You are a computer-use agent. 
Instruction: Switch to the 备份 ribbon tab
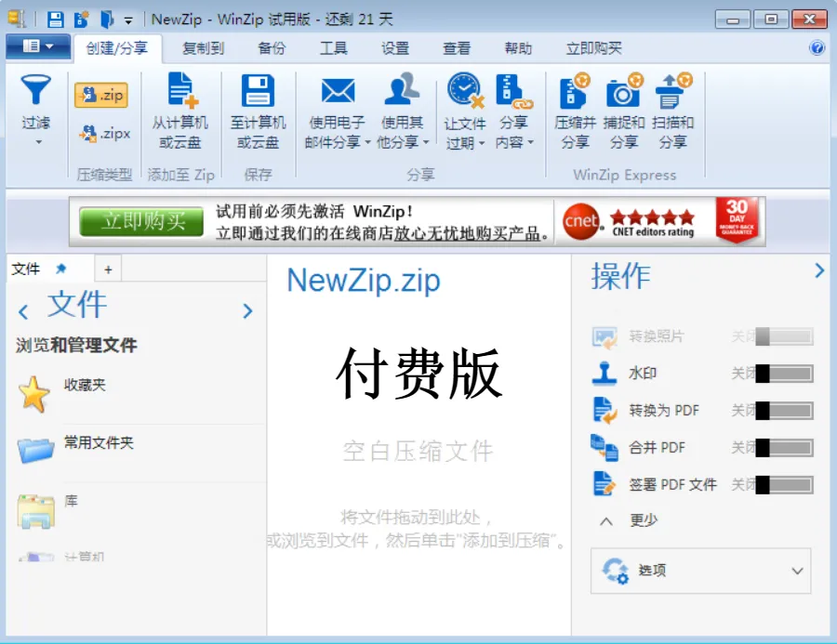pyautogui.click(x=272, y=48)
